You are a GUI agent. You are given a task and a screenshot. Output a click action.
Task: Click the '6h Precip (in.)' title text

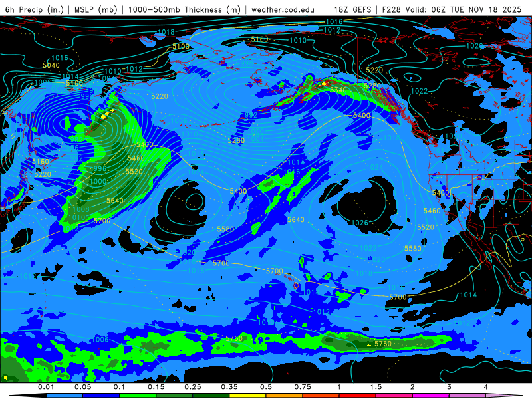(35, 9)
